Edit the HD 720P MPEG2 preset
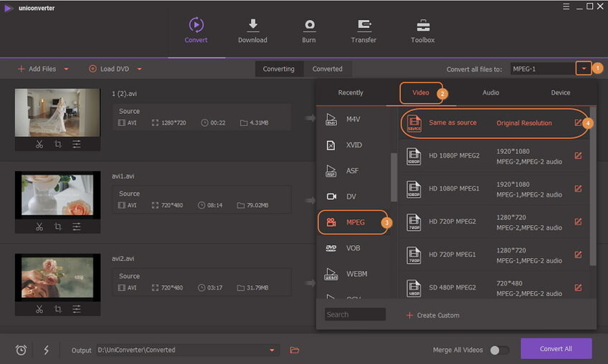The height and width of the screenshot is (364, 608). pyautogui.click(x=578, y=221)
